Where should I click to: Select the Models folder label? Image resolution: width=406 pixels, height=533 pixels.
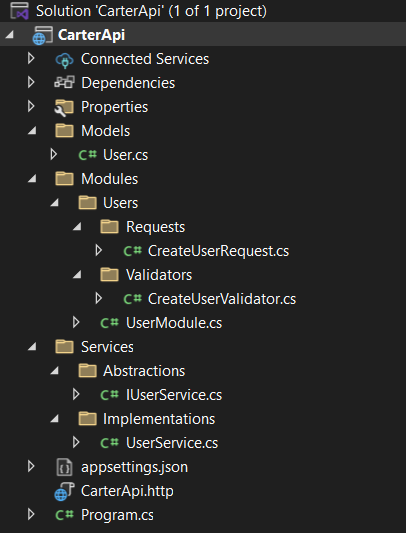(105, 131)
